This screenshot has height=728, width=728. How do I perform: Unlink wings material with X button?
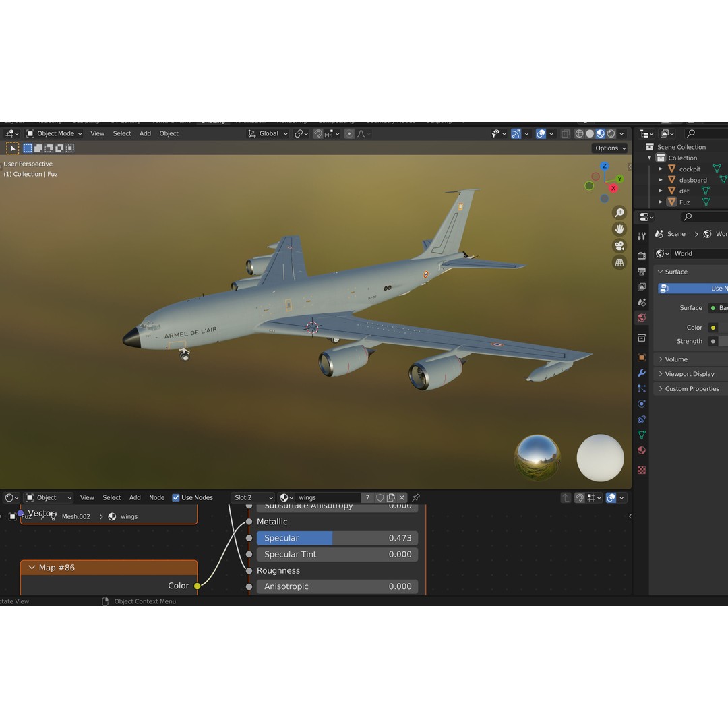coord(402,497)
